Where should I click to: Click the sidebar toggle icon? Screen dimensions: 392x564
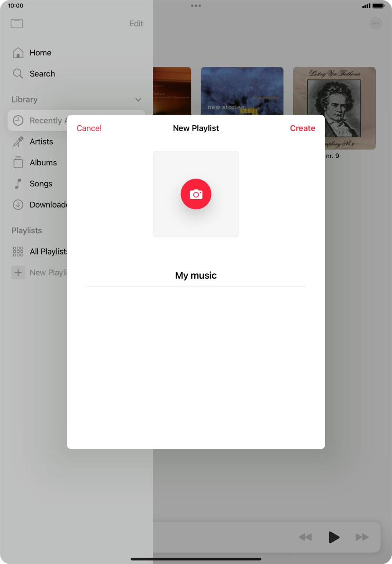17,24
